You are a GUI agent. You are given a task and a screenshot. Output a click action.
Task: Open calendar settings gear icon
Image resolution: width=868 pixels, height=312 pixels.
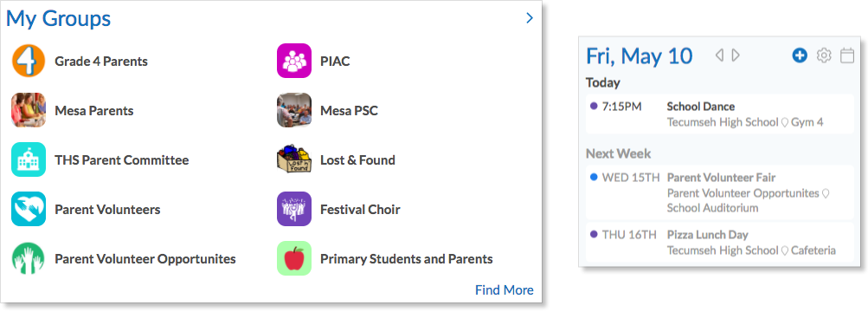[x=824, y=55]
